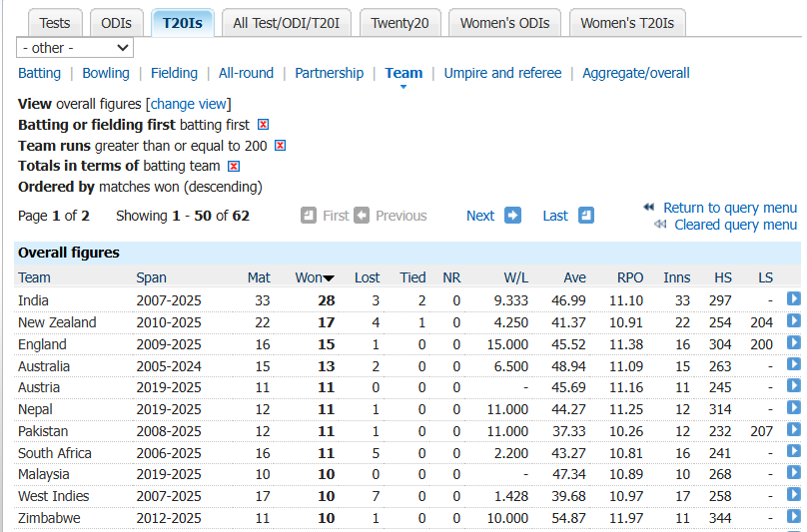The image size is (807, 532).
Task: Switch to the ODIs tab
Action: pos(116,23)
